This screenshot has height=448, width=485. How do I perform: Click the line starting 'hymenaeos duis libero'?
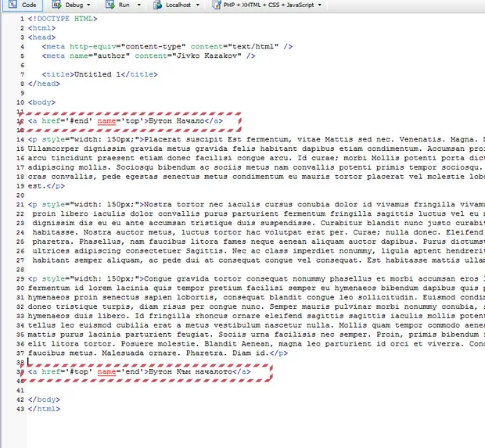pos(257,316)
